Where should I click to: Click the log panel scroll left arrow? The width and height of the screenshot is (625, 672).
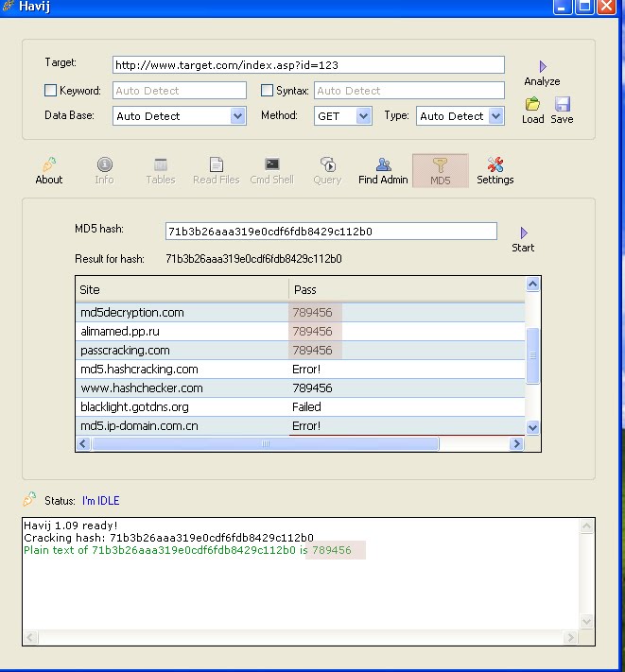[30, 637]
